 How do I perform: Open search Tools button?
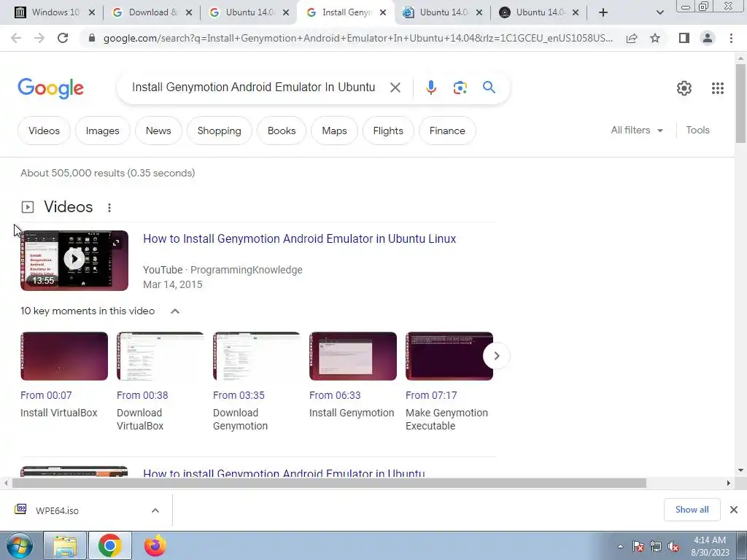pos(697,130)
